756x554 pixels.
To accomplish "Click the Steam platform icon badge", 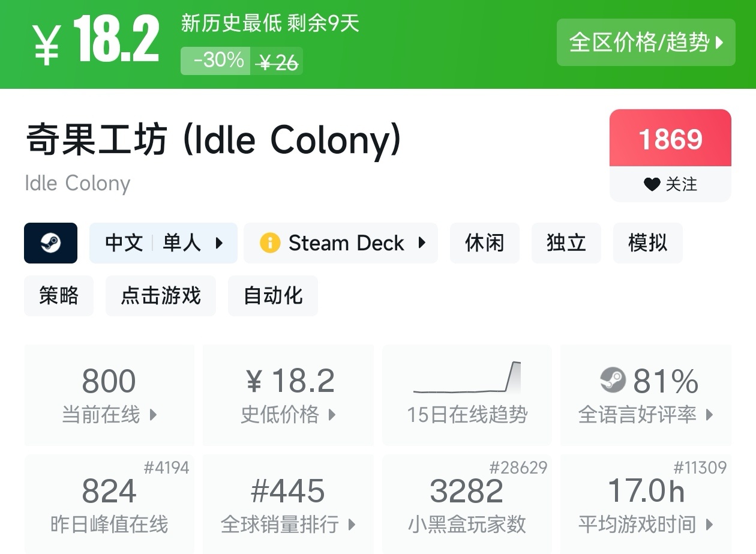I will tap(50, 243).
